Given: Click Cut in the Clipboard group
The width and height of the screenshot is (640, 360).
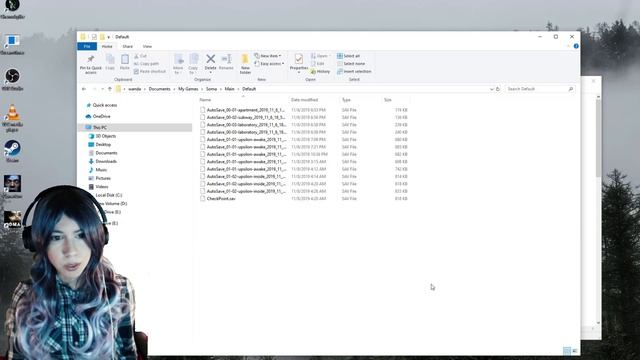Looking at the screenshot, I should (140, 56).
